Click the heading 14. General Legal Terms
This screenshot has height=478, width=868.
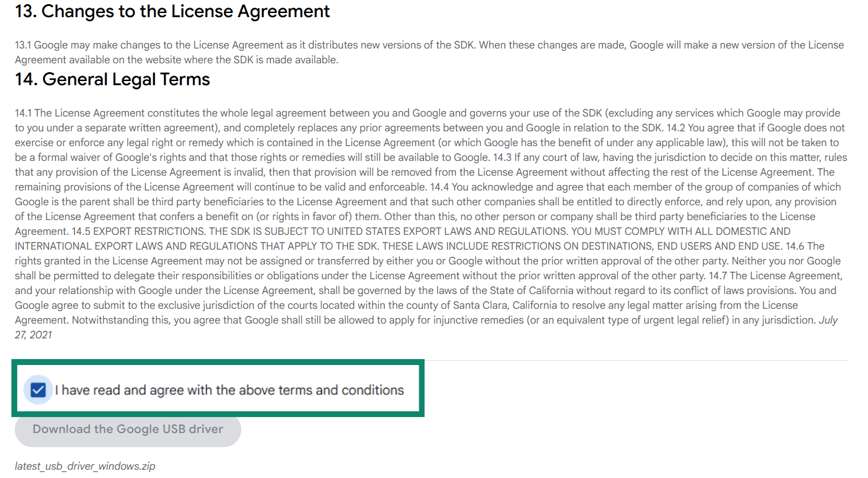(x=112, y=79)
